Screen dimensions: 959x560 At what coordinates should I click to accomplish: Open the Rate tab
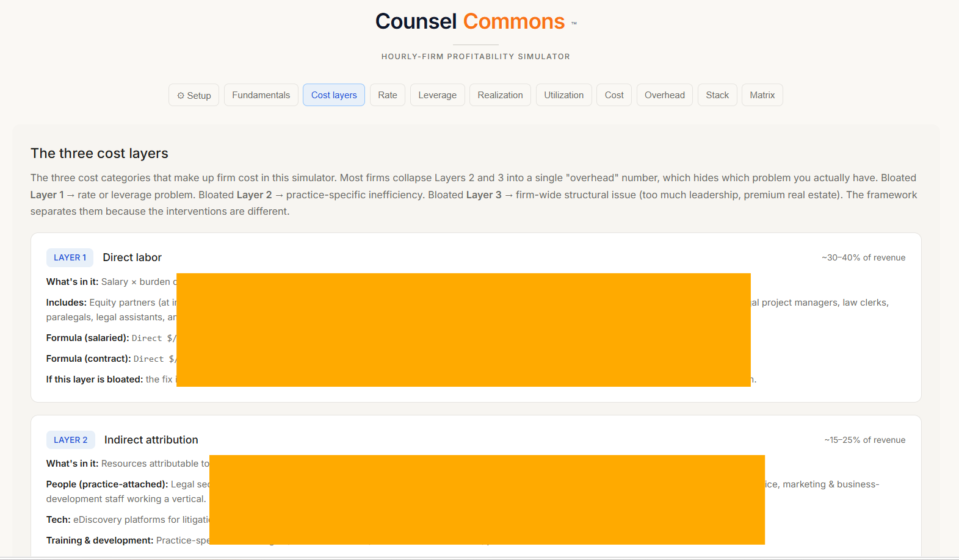[387, 95]
